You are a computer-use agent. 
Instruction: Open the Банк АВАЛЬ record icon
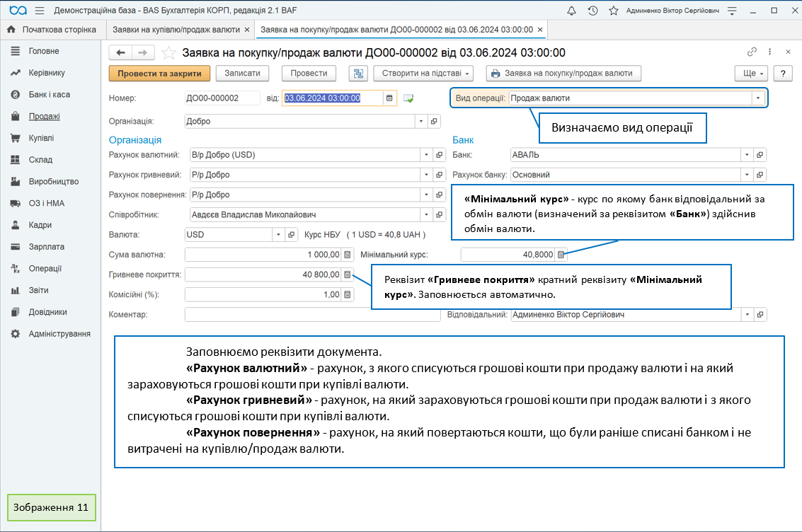pos(760,155)
